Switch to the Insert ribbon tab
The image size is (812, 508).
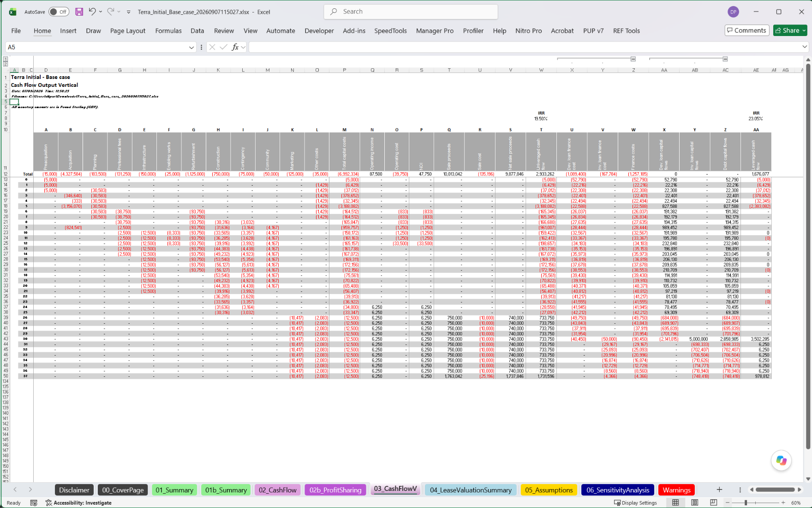pos(68,31)
